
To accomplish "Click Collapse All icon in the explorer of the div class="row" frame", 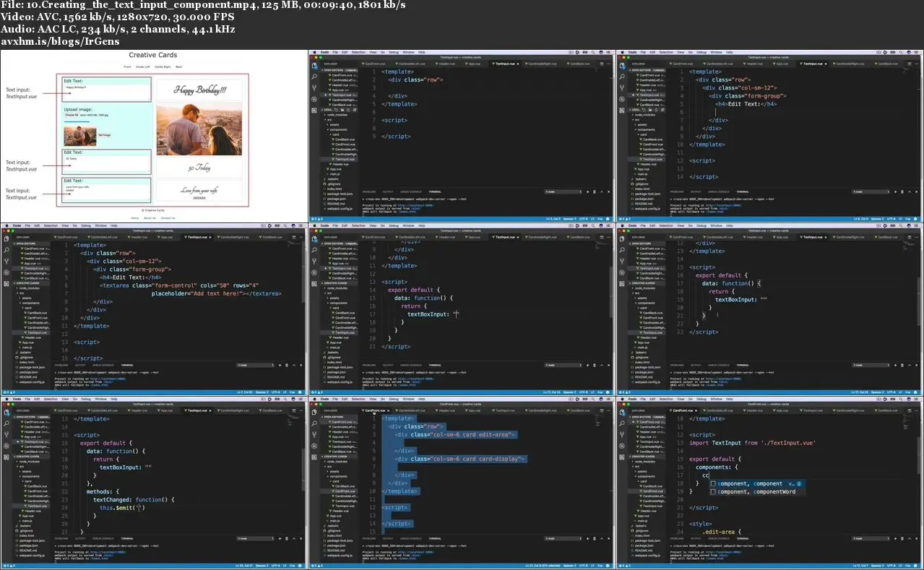I will (355, 110).
